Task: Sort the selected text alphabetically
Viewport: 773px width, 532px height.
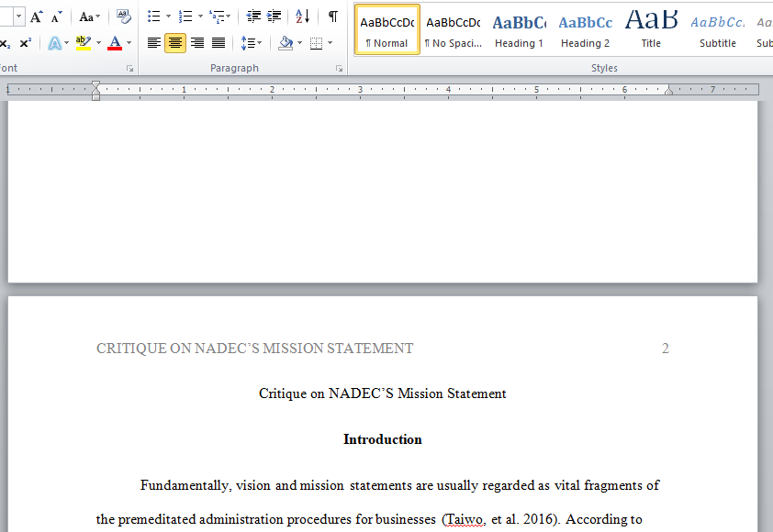Action: click(x=303, y=17)
